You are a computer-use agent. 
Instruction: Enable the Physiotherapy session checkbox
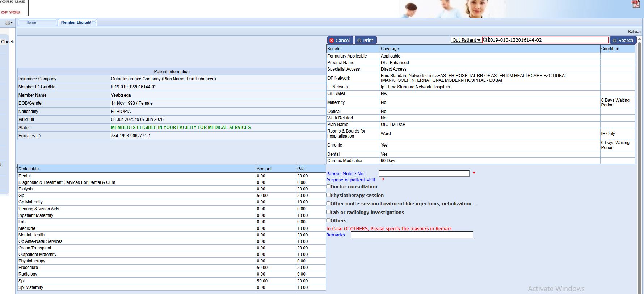(x=328, y=195)
